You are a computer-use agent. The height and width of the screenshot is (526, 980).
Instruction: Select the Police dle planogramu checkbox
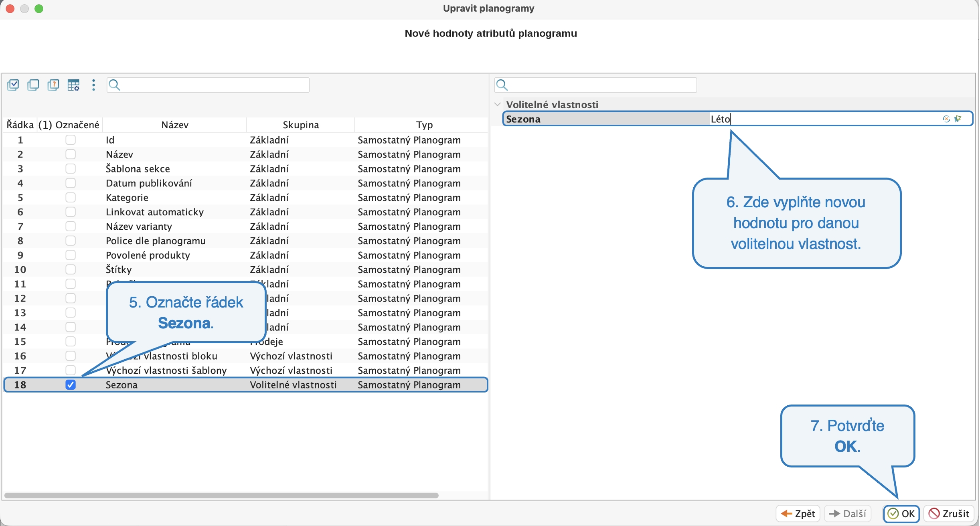71,241
